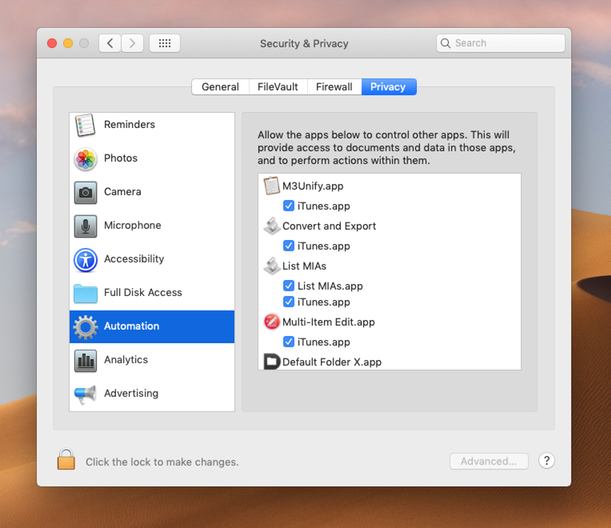Click the Reminders notepad icon
This screenshot has height=528, width=611.
pyautogui.click(x=85, y=125)
